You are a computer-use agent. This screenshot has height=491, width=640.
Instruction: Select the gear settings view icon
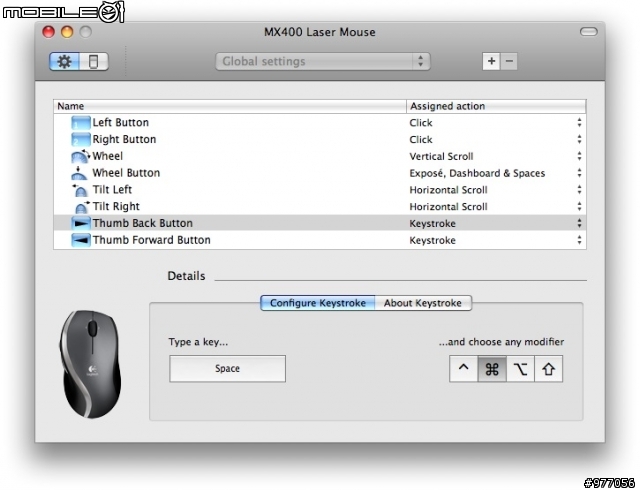pyautogui.click(x=64, y=62)
